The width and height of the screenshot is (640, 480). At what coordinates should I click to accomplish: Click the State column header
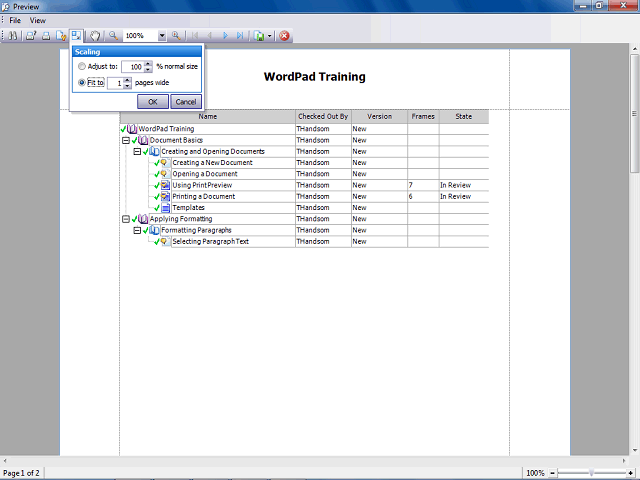464,116
